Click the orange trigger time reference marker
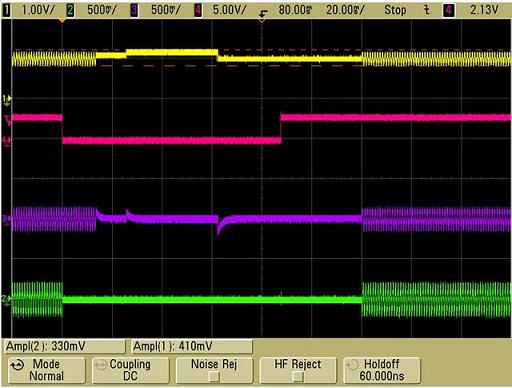Viewport: 512px width, 388px height. point(62,21)
